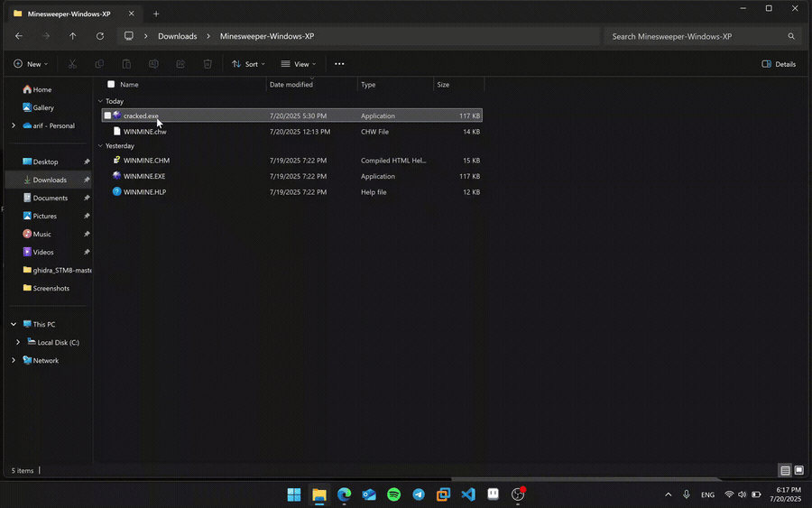This screenshot has width=812, height=508.
Task: Open the See more ellipsis menu
Action: click(x=339, y=64)
